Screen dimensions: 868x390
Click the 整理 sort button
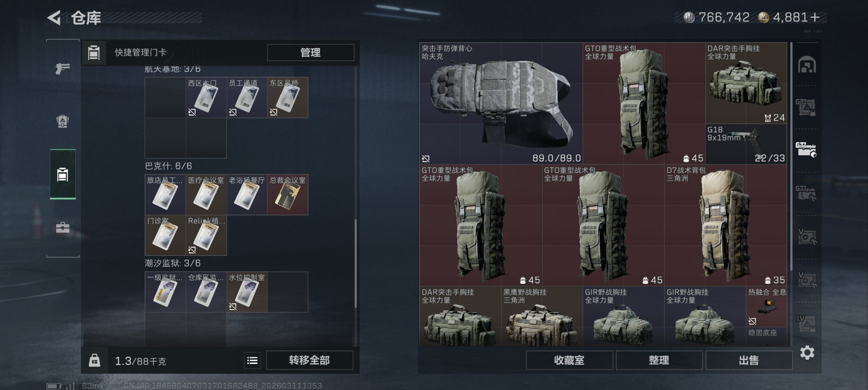659,360
